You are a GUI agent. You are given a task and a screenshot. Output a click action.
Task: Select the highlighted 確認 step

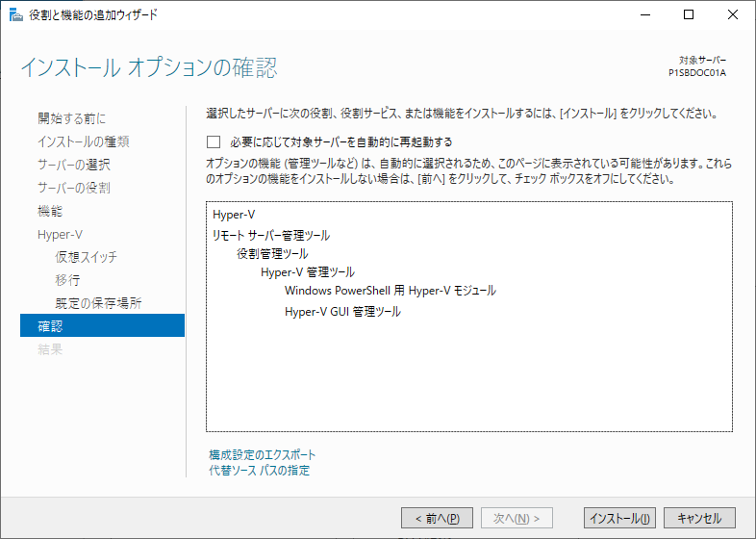coord(102,325)
